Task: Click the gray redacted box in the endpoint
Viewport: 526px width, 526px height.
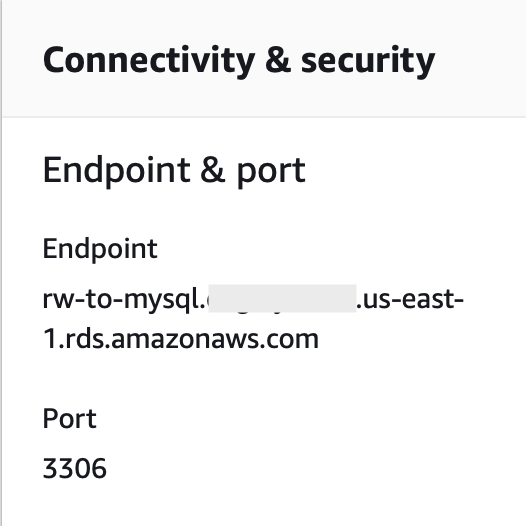Action: pyautogui.click(x=282, y=298)
